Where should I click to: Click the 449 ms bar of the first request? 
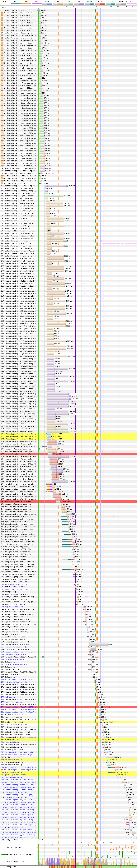click(39, 10)
